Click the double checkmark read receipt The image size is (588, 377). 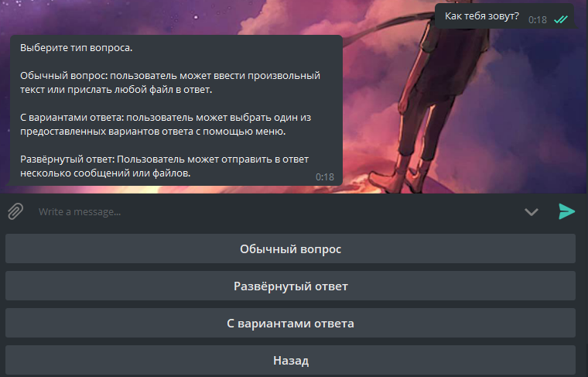coord(561,19)
